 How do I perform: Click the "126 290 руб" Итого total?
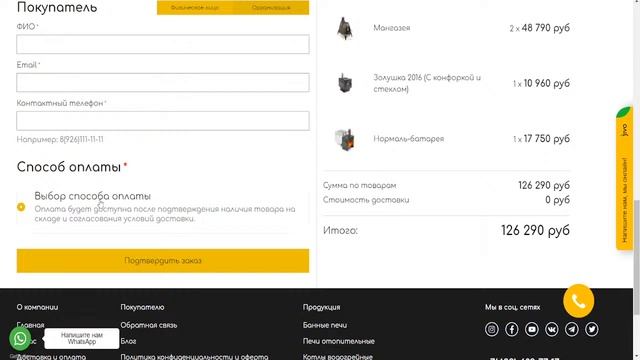535,230
